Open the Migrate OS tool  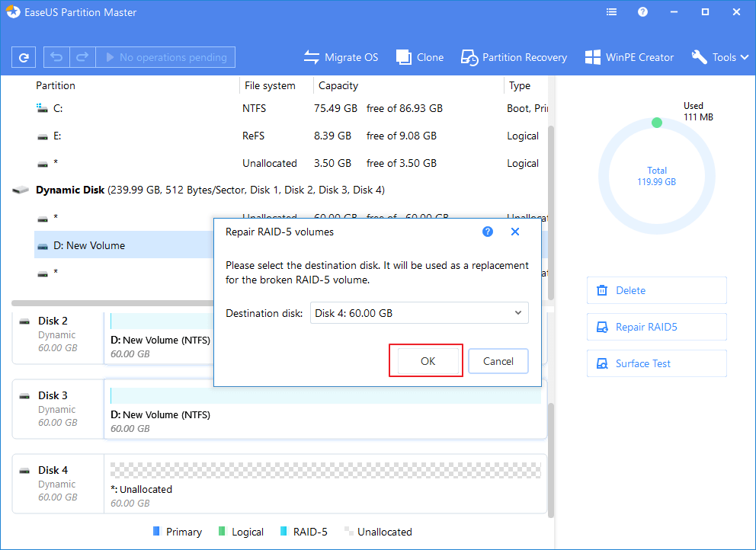point(341,57)
